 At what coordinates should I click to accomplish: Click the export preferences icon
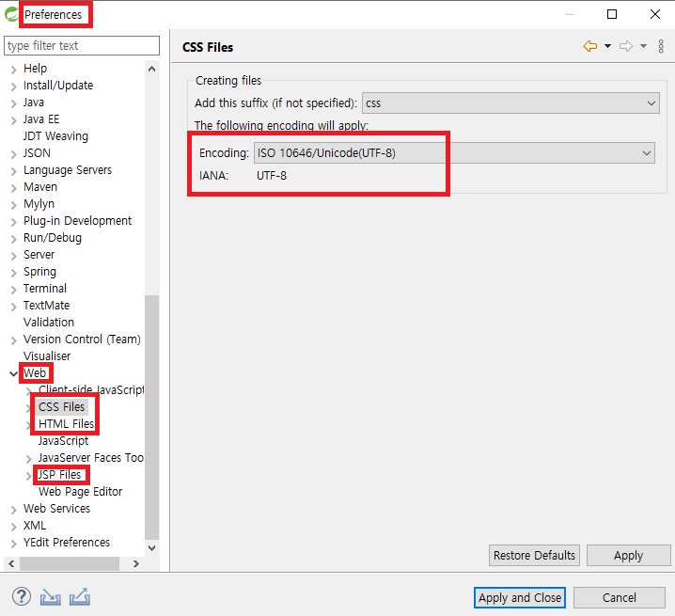(80, 596)
